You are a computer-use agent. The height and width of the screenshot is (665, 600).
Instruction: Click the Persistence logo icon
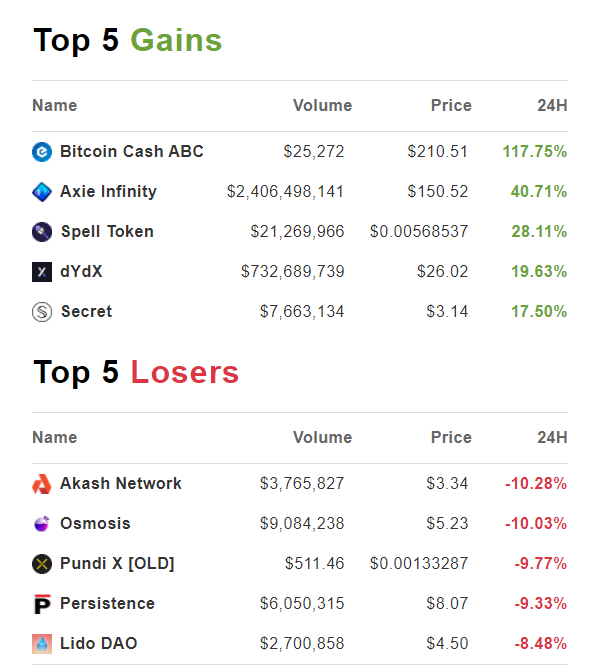point(42,604)
